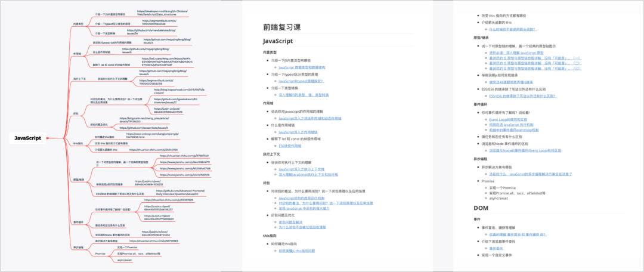The height and width of the screenshot is (272, 644).
Task: Open the JavaScript 数据类型和数据结构 link
Action: pos(302,67)
